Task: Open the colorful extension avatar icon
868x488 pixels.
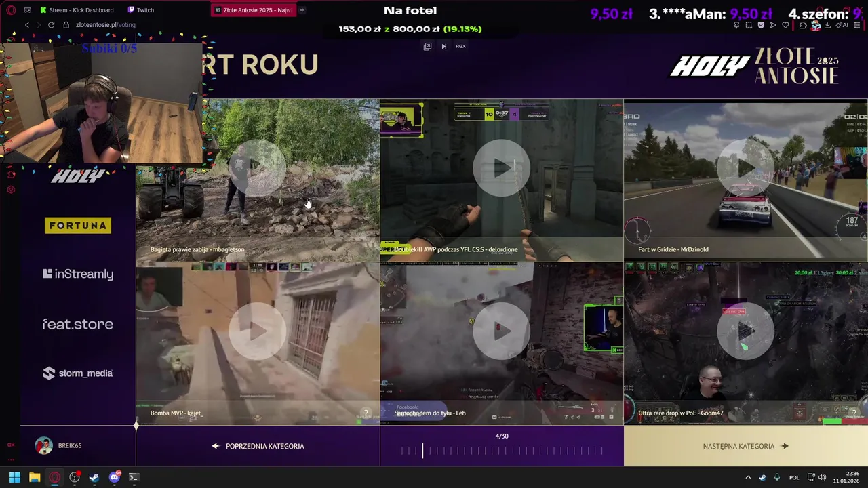Action: tap(816, 25)
